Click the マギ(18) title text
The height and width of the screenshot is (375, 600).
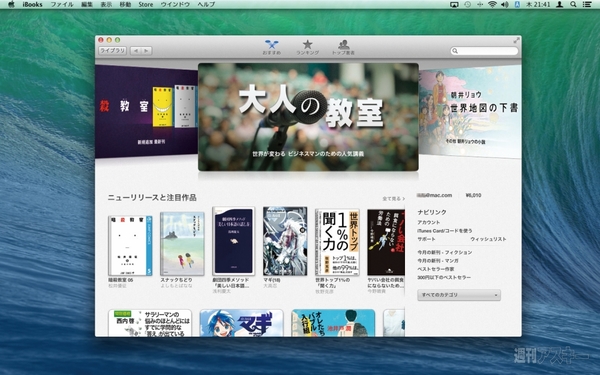272,280
